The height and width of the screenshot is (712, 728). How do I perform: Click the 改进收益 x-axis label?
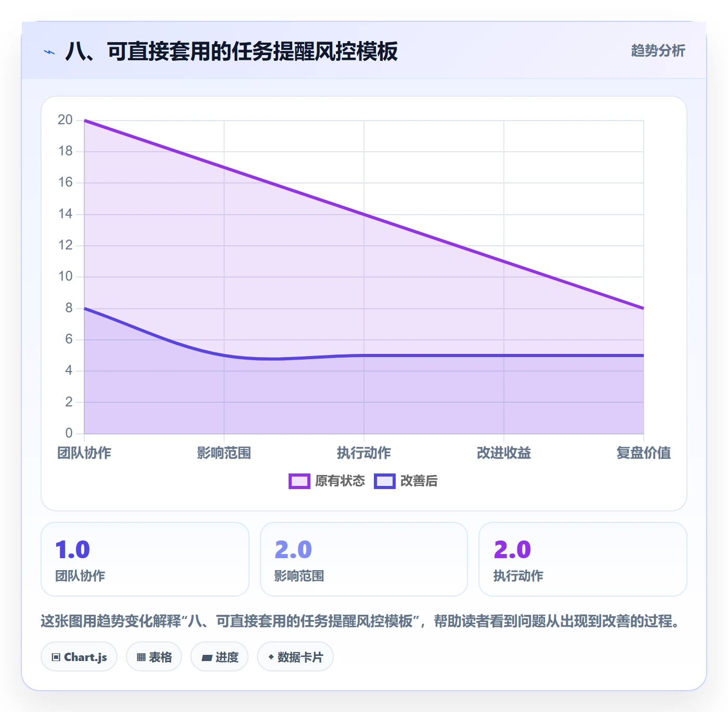click(504, 453)
